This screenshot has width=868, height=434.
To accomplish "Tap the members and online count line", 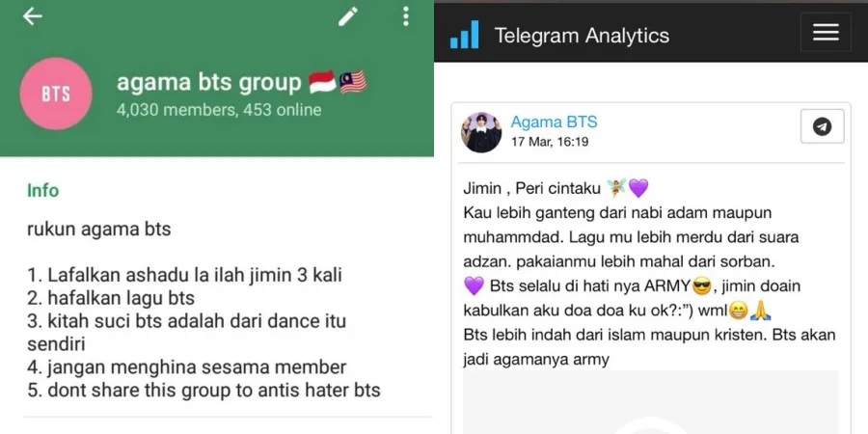I will click(219, 110).
